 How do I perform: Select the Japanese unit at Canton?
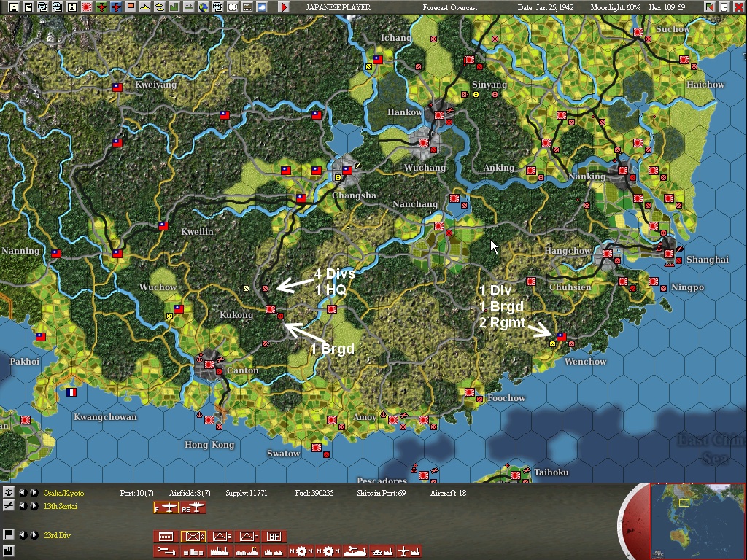coord(209,365)
